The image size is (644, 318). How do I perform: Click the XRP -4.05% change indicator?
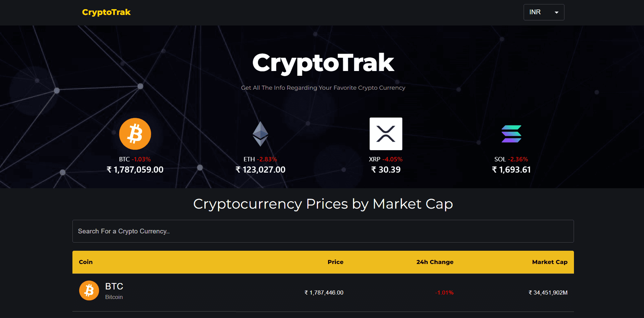393,159
